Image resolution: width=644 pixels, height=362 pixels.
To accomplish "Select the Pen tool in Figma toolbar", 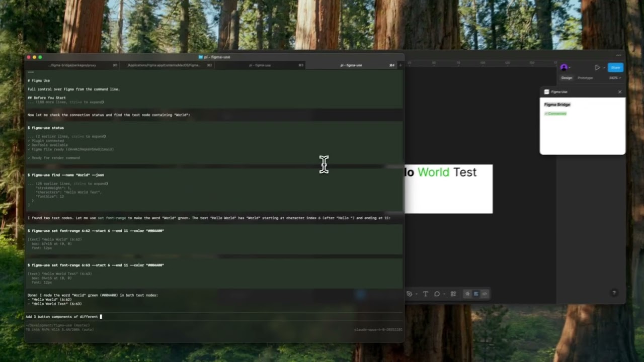I will click(409, 294).
